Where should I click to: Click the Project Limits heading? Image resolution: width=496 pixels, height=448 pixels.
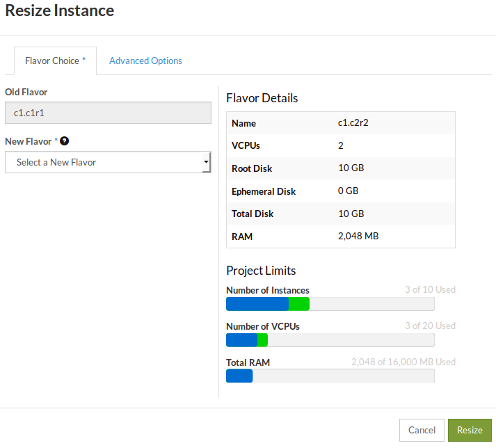(261, 271)
